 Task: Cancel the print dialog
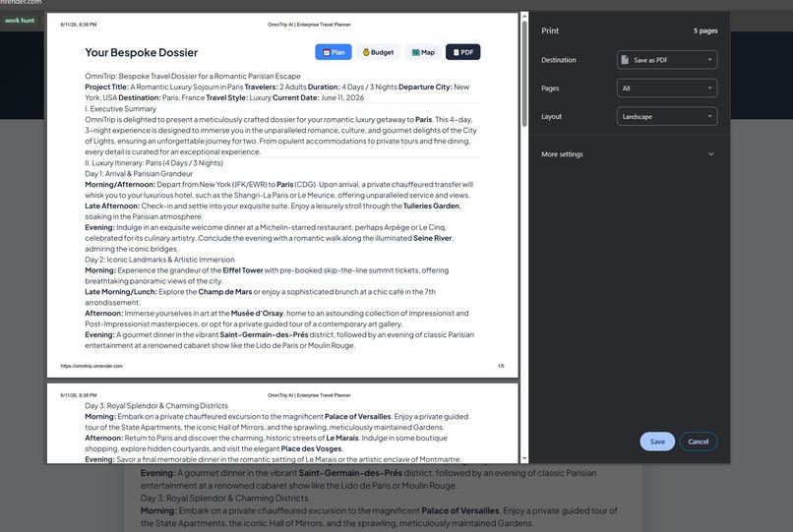(x=698, y=442)
